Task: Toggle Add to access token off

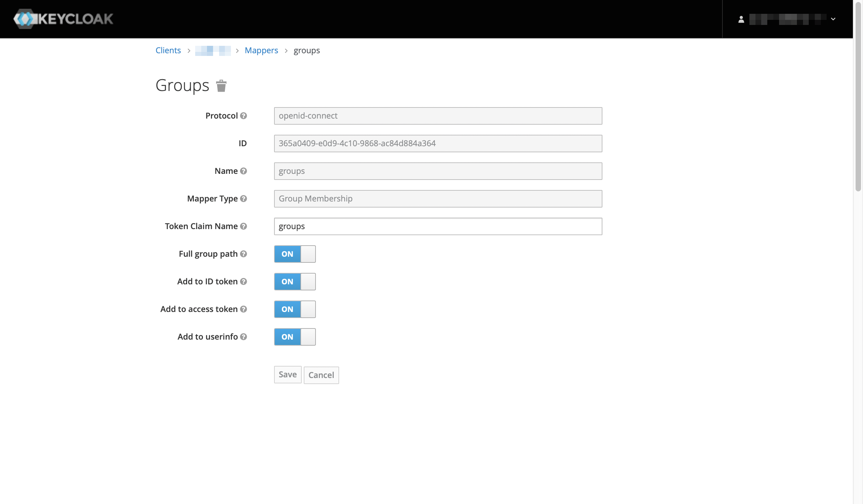Action: (295, 309)
